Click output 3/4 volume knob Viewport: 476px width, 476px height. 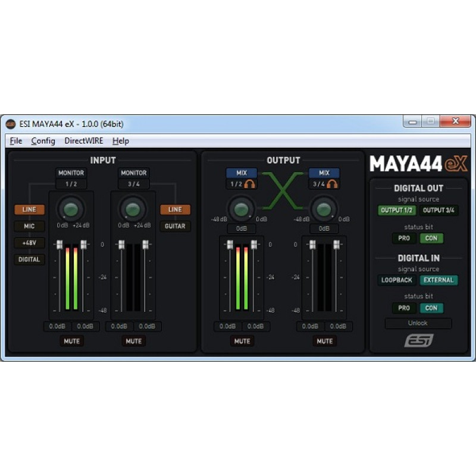(x=324, y=209)
